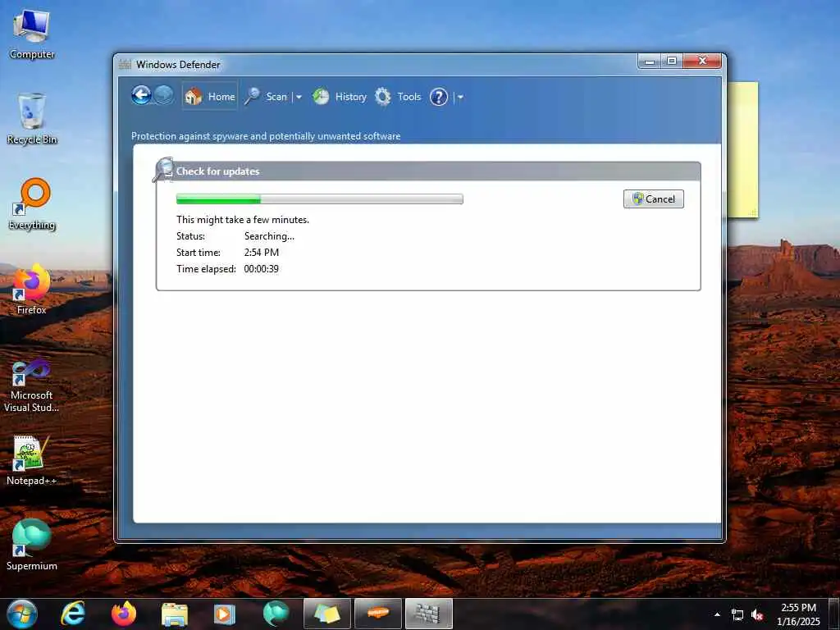Show hidden tray icons arrow
The height and width of the screenshot is (630, 840).
[x=717, y=614]
